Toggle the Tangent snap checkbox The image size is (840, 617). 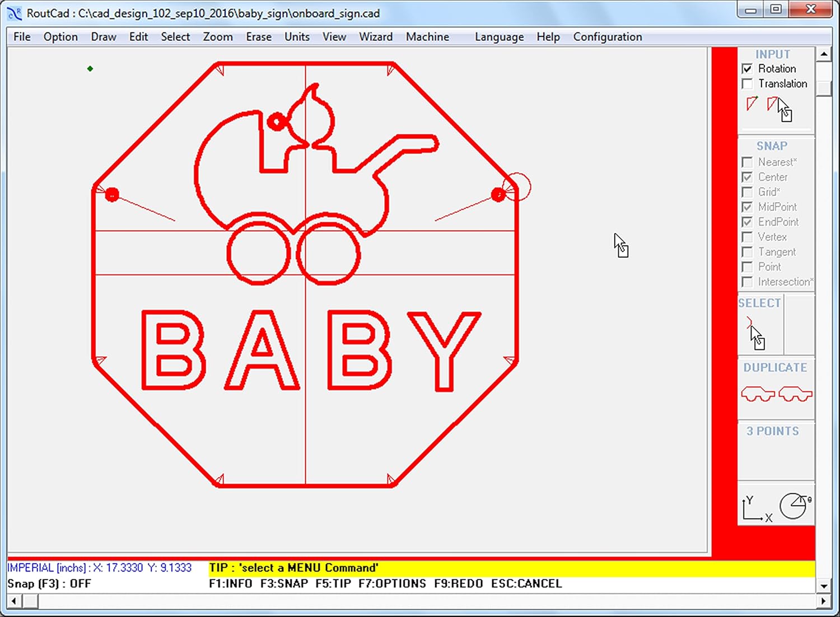pyautogui.click(x=747, y=252)
